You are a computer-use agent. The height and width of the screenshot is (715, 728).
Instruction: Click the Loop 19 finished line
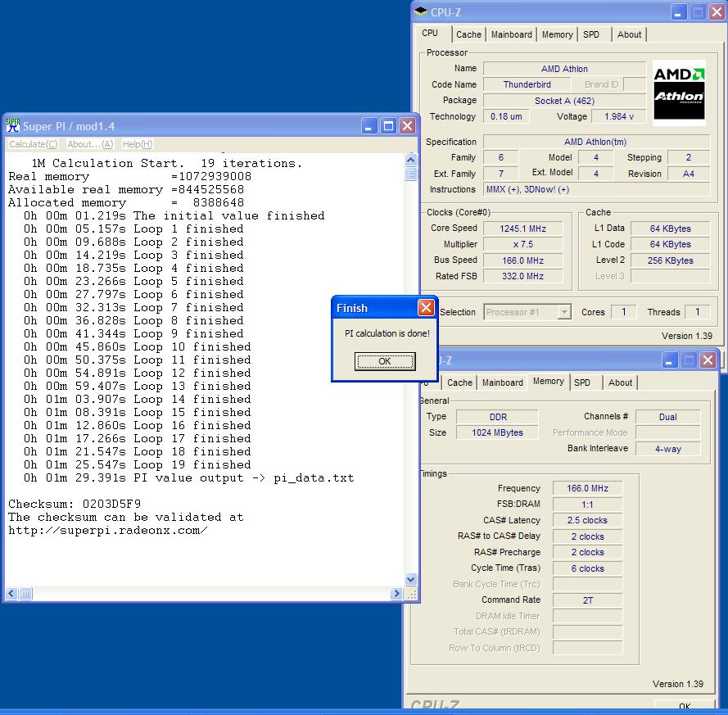point(138,464)
